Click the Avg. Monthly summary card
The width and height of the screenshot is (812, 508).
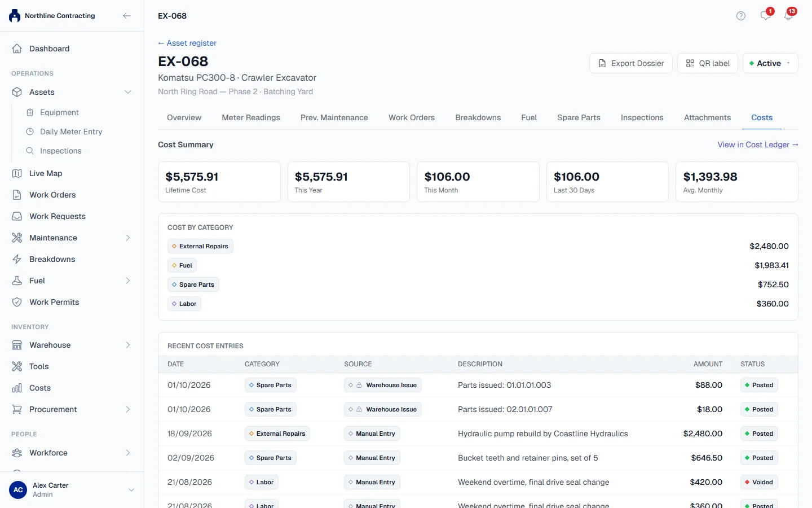click(x=737, y=182)
